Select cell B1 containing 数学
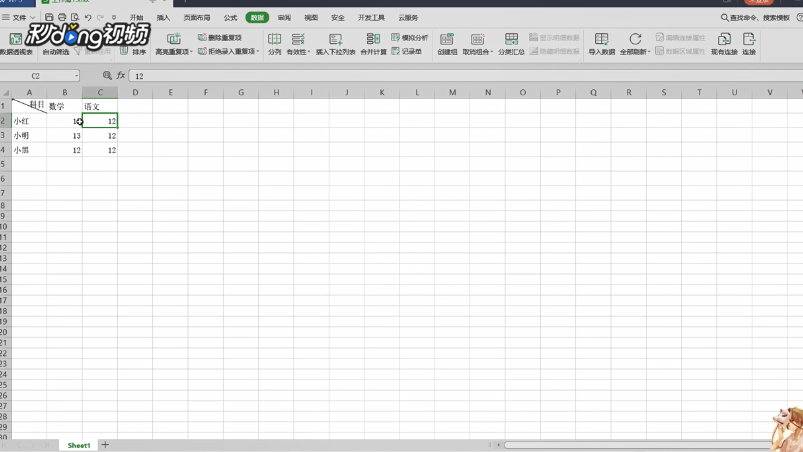Image resolution: width=803 pixels, height=452 pixels. pyautogui.click(x=65, y=106)
